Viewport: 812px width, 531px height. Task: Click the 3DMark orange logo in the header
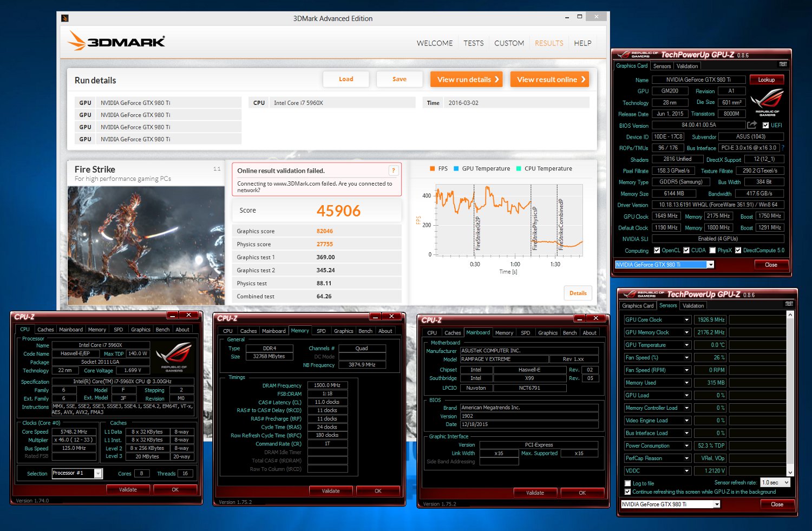point(116,41)
